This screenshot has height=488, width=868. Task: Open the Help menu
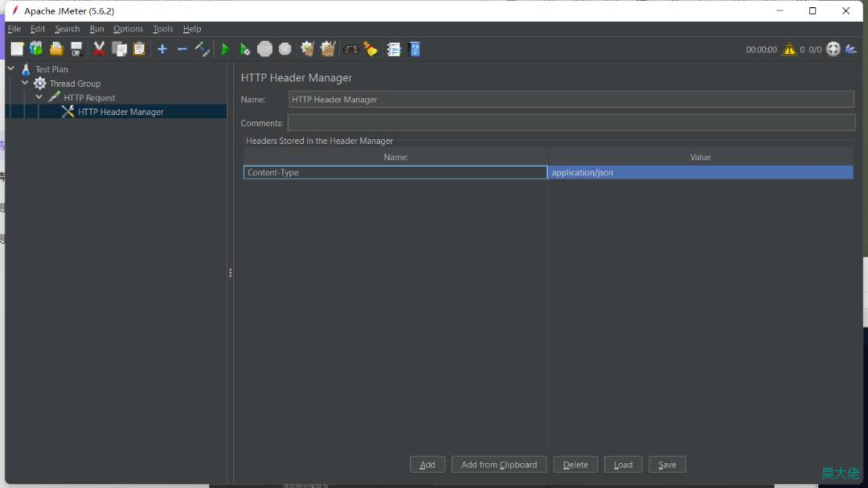tap(192, 29)
